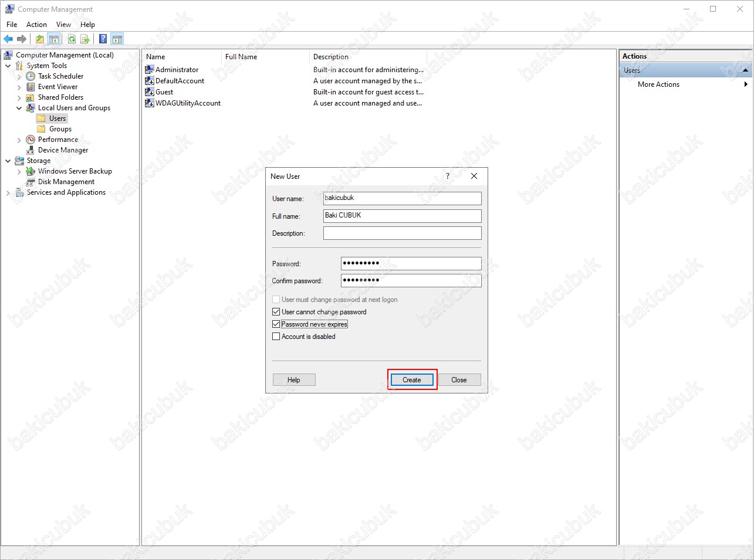The height and width of the screenshot is (560, 754).
Task: Click the Export List toolbar icon
Action: (85, 39)
